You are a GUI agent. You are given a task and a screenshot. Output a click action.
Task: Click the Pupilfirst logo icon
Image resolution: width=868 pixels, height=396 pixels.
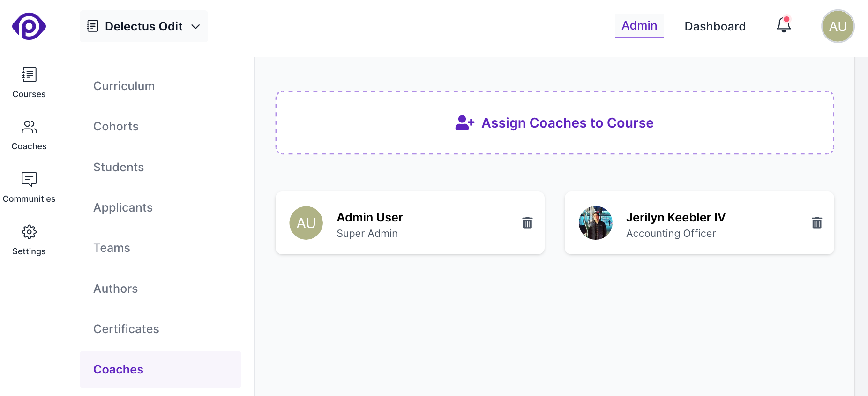(29, 26)
